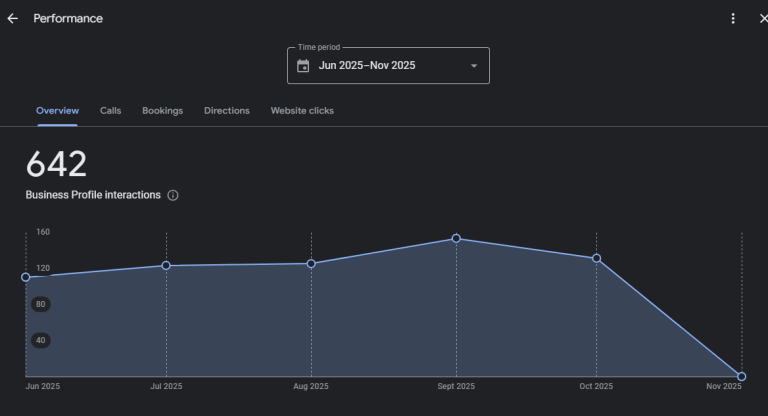Screen dimensions: 768x416
Task: Go to the Bookings tab
Action: coord(162,111)
